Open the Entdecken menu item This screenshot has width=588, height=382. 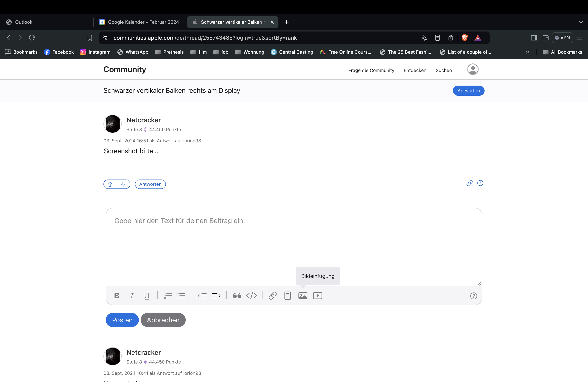click(415, 70)
